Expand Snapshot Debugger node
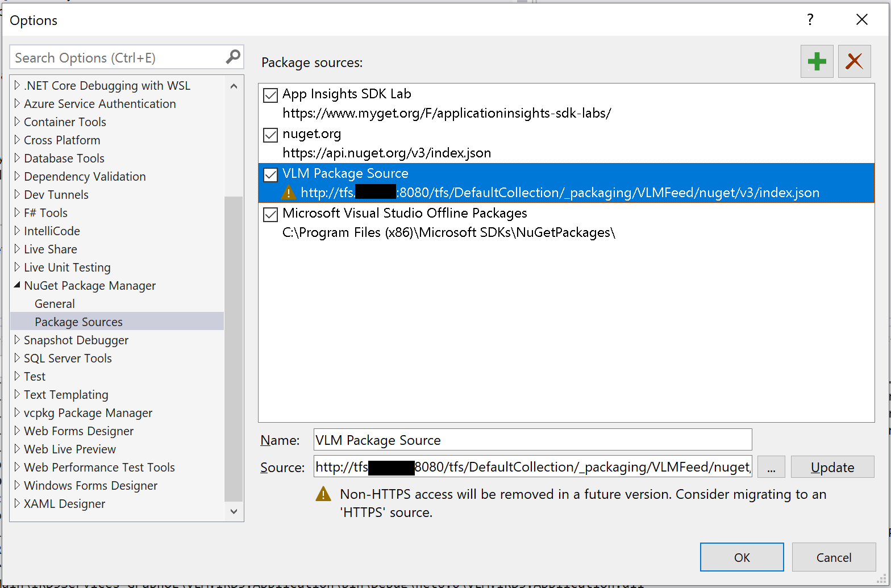 pyautogui.click(x=17, y=340)
